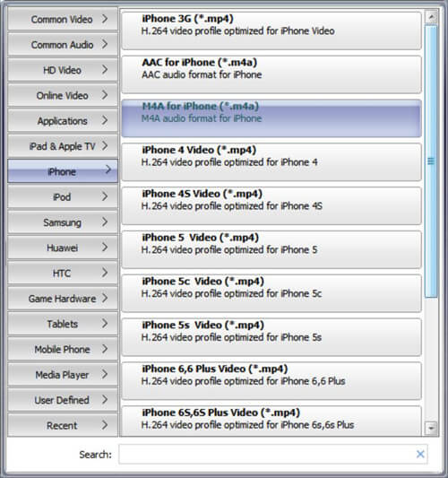This screenshot has width=448, height=478.
Task: Select iPhone 4S Video (*.mp4) profile
Action: tap(271, 205)
